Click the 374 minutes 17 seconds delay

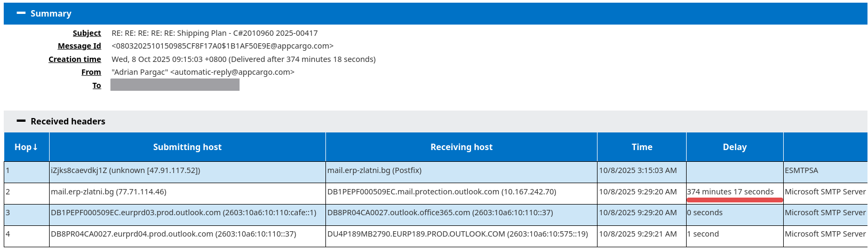click(730, 192)
